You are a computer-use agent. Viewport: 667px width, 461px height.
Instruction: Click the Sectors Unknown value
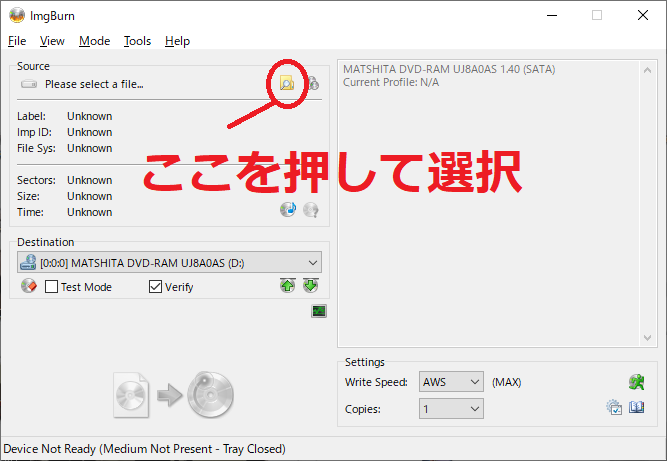90,180
